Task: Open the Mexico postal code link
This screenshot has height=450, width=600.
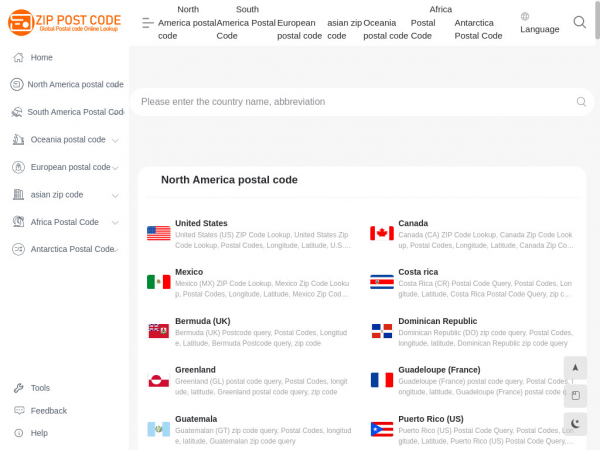Action: pyautogui.click(x=189, y=272)
